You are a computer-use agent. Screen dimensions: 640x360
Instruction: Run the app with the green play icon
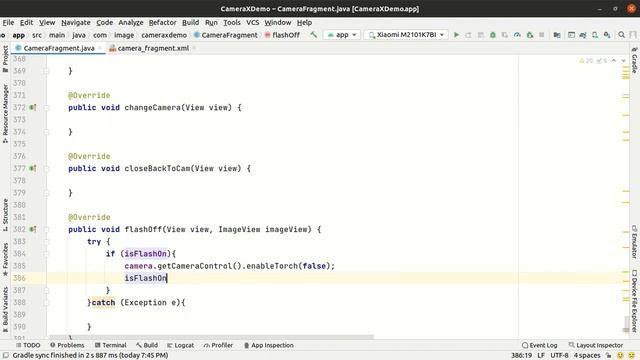(456, 35)
